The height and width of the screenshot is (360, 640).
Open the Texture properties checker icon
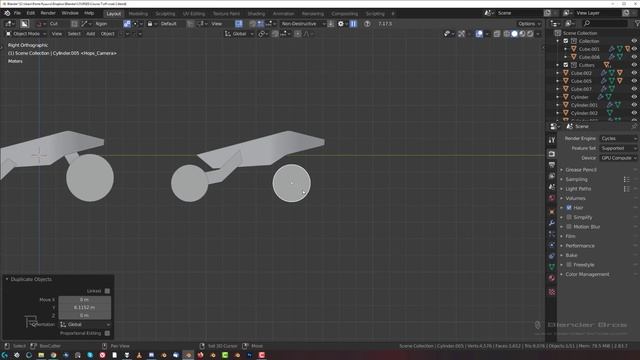point(552,292)
